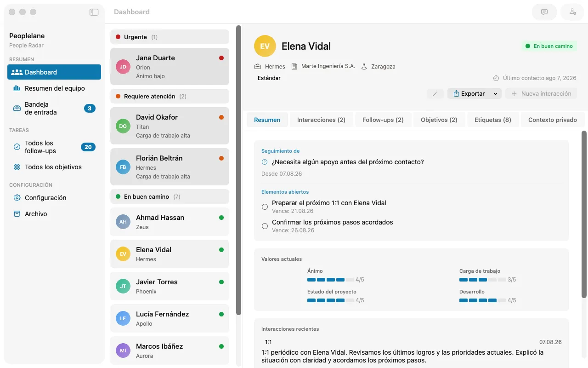
Task: Open the Archivo sidebar entry
Action: coord(54,214)
